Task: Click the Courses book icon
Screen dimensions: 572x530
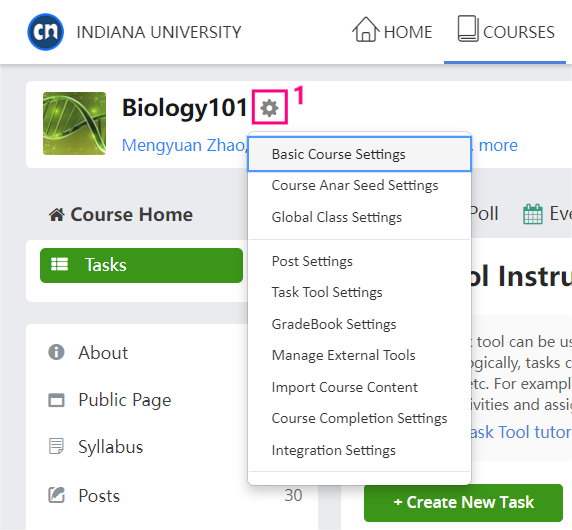Action: coord(468,28)
